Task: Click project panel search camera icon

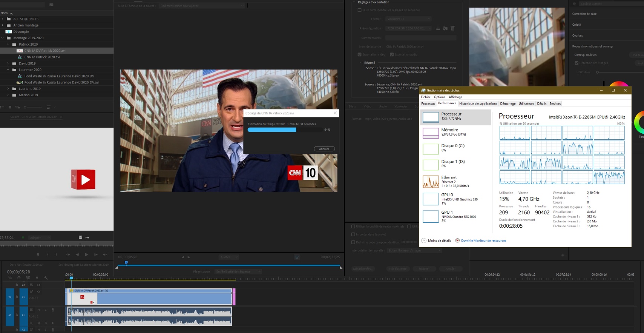Action: point(51,5)
